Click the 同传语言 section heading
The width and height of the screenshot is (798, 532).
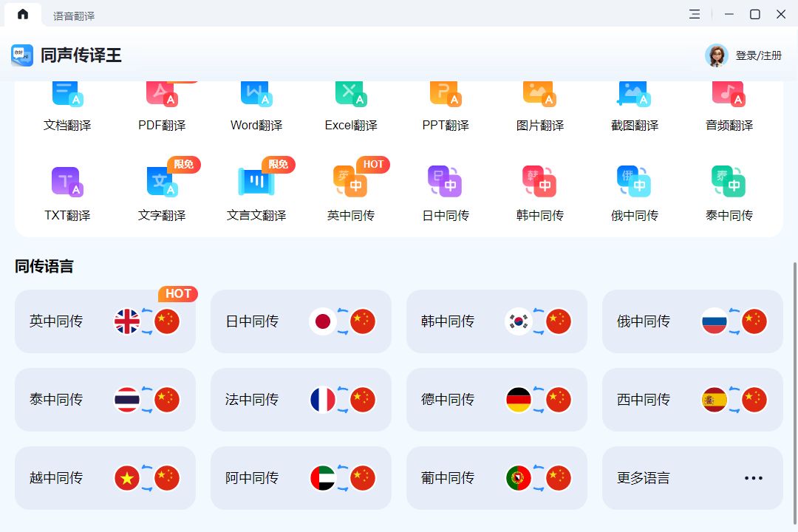pos(44,266)
